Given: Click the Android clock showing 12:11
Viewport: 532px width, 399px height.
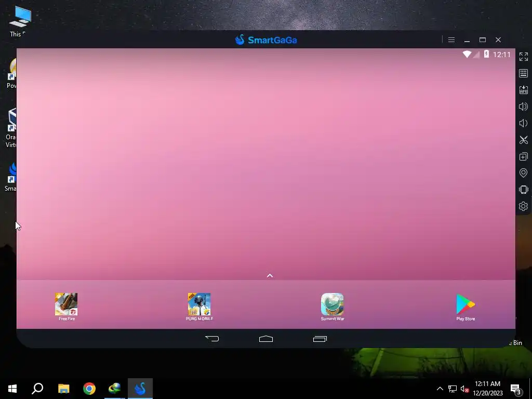Looking at the screenshot, I should pos(501,55).
